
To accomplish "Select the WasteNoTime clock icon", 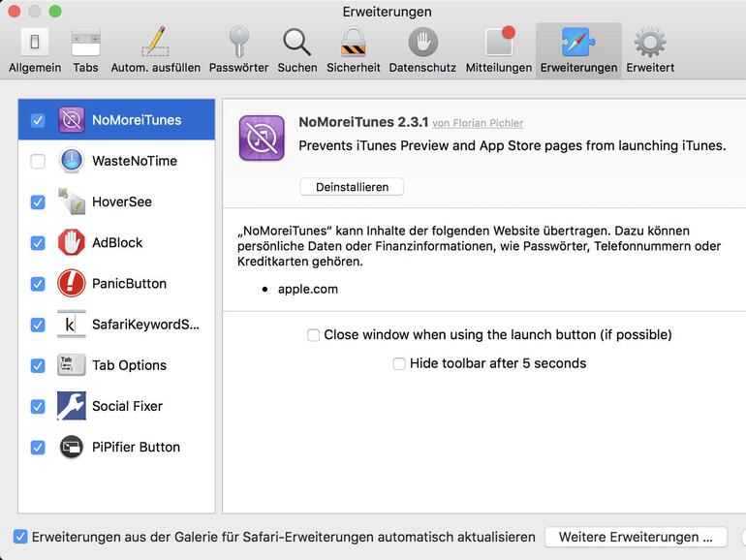I will [x=72, y=160].
